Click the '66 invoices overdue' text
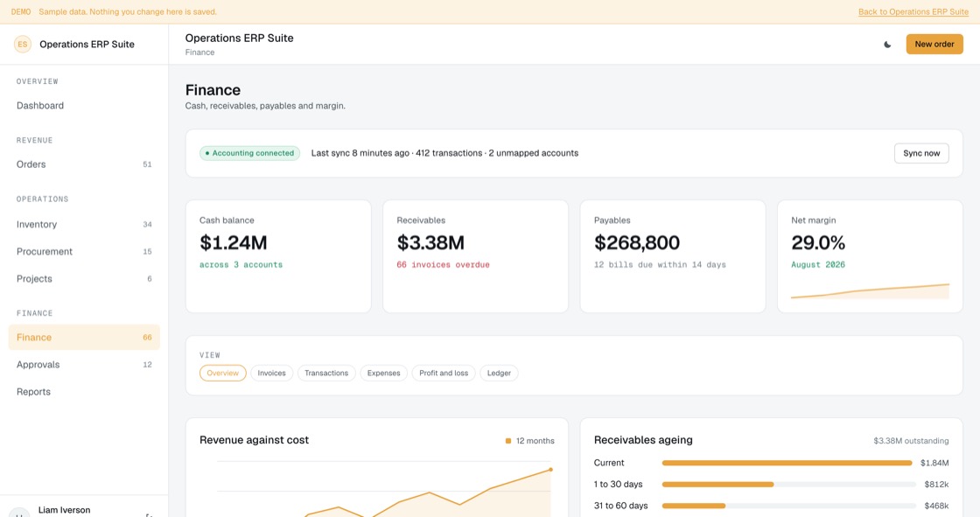980x517 pixels. pos(443,265)
